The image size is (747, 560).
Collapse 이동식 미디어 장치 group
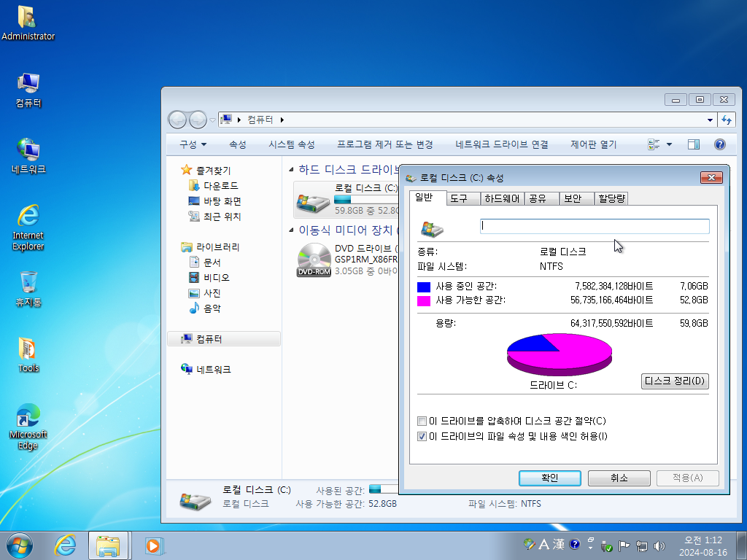click(x=291, y=230)
